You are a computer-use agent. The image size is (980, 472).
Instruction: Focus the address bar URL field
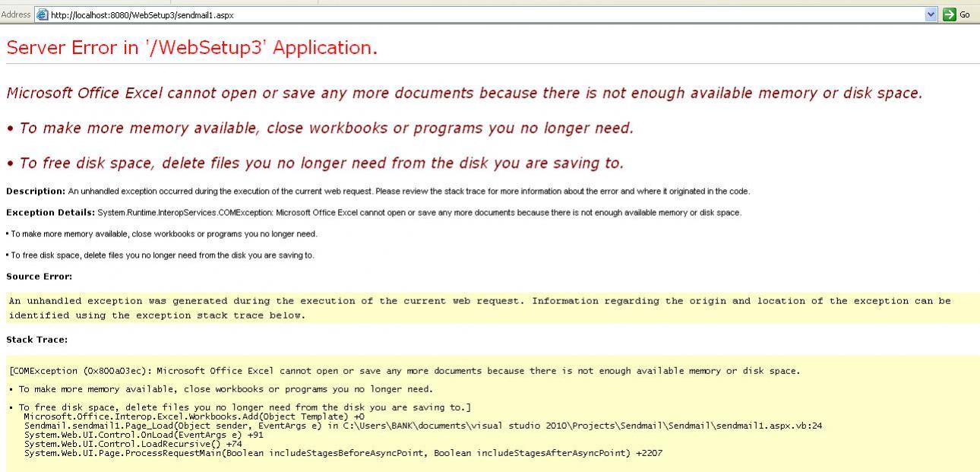(486, 14)
